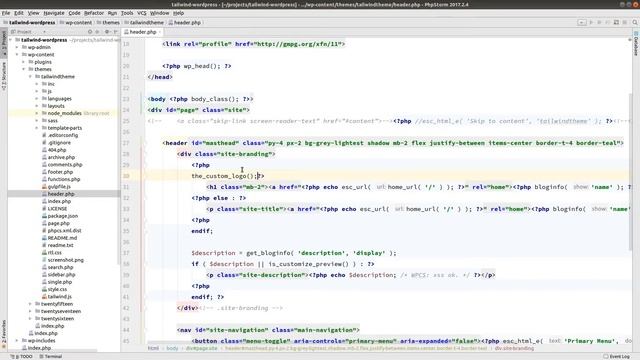The image size is (640, 360).
Task: Click the gulpfile.js file icon
Action: [44, 187]
